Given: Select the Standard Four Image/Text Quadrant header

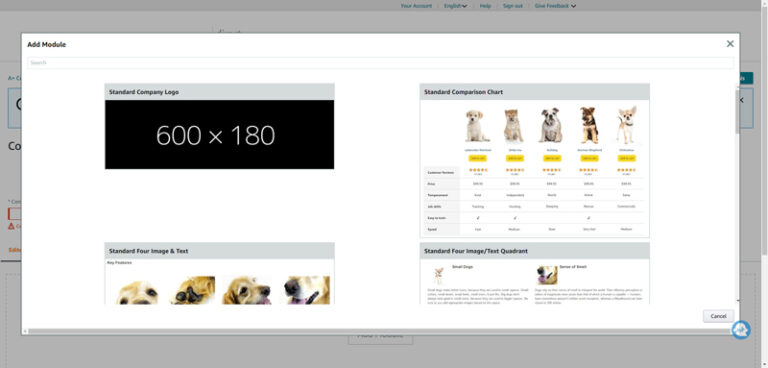Looking at the screenshot, I should click(534, 251).
